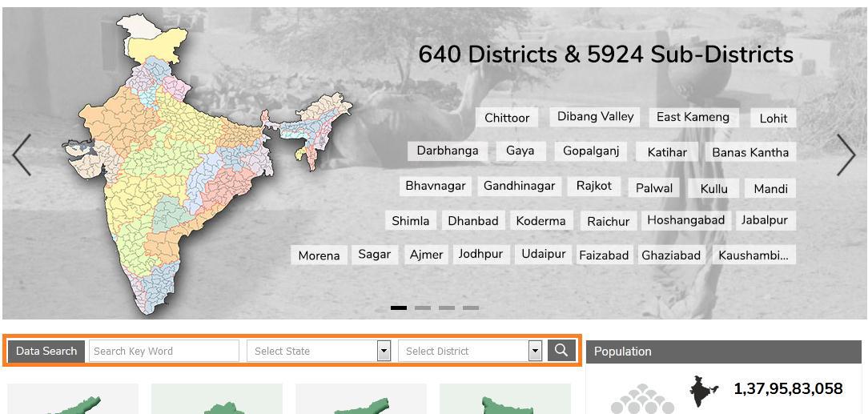This screenshot has height=414, width=868.
Task: Open the Dibang Valley district link
Action: click(x=595, y=117)
